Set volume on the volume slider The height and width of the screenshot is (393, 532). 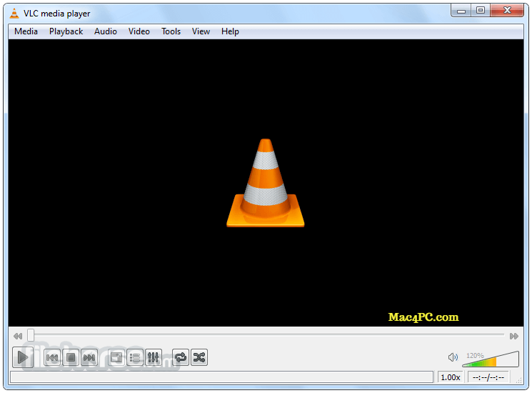491,359
